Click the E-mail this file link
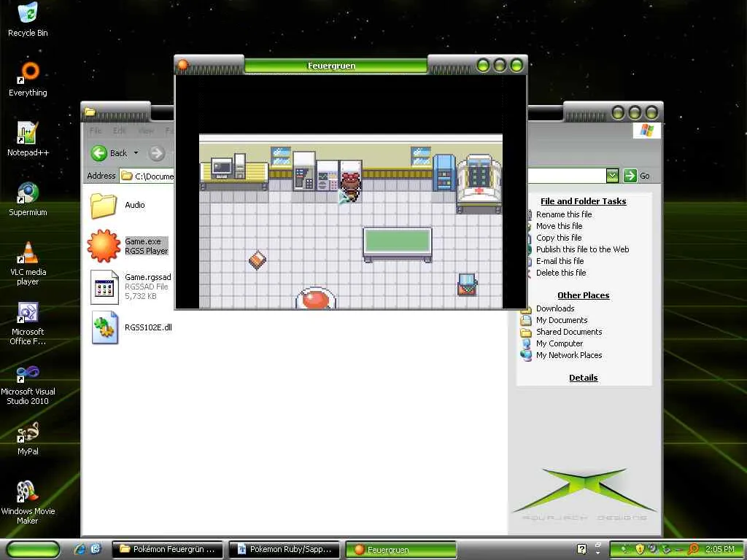 [x=560, y=261]
